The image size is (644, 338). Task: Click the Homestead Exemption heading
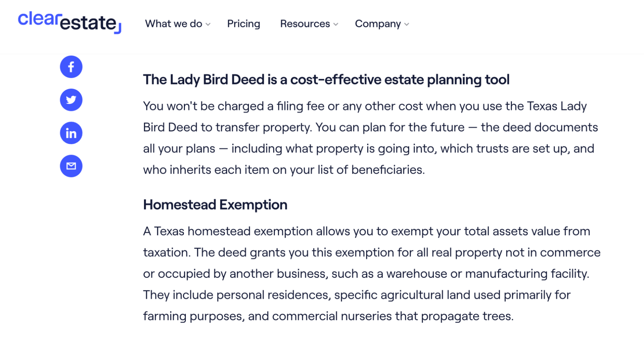[x=215, y=204]
